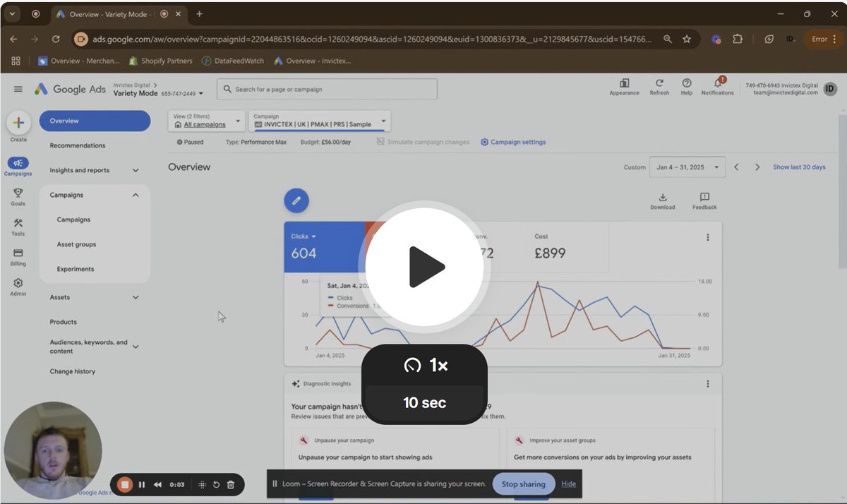The height and width of the screenshot is (504, 847).
Task: Click Show last 30 days link
Action: [x=799, y=167]
